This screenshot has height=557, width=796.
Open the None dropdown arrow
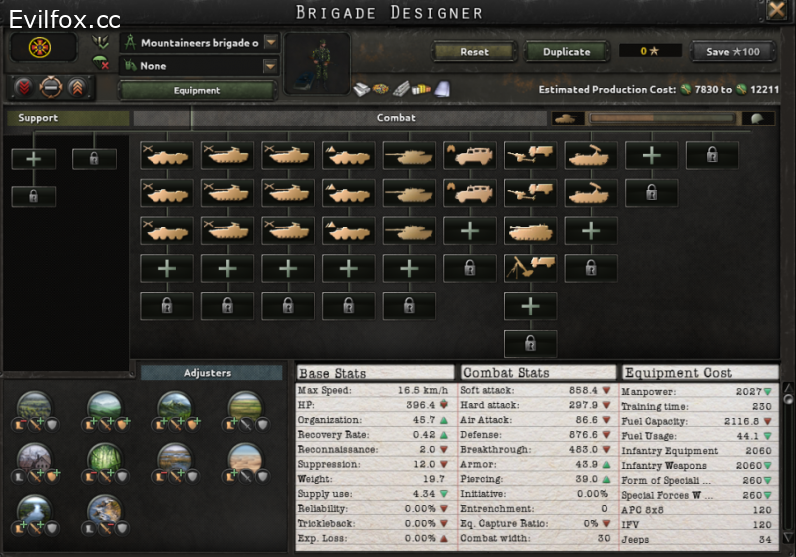point(270,66)
